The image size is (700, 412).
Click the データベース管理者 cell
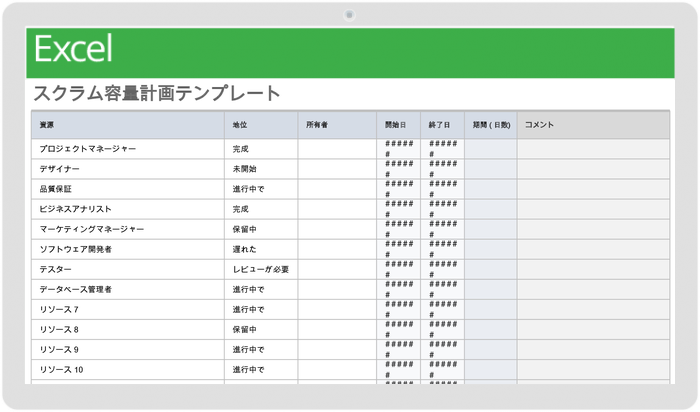click(76, 289)
